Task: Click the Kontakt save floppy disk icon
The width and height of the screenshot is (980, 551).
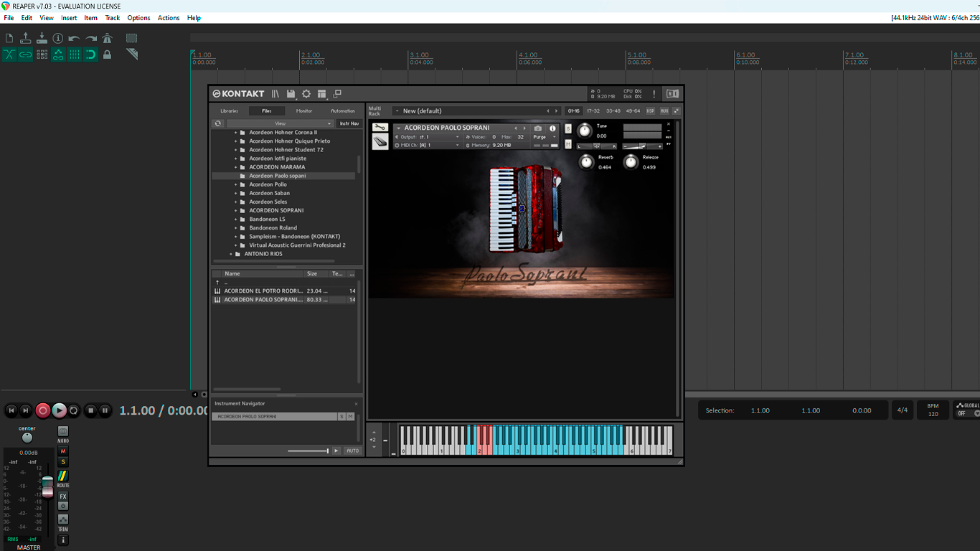Action: pyautogui.click(x=291, y=94)
